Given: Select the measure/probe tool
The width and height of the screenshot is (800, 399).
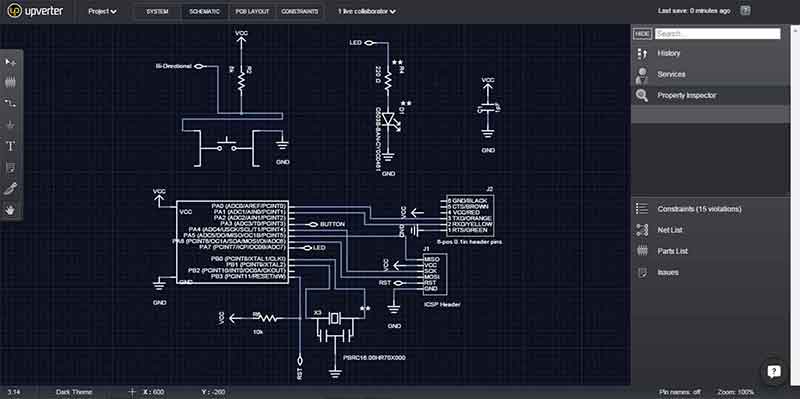Looking at the screenshot, I should pyautogui.click(x=11, y=189).
